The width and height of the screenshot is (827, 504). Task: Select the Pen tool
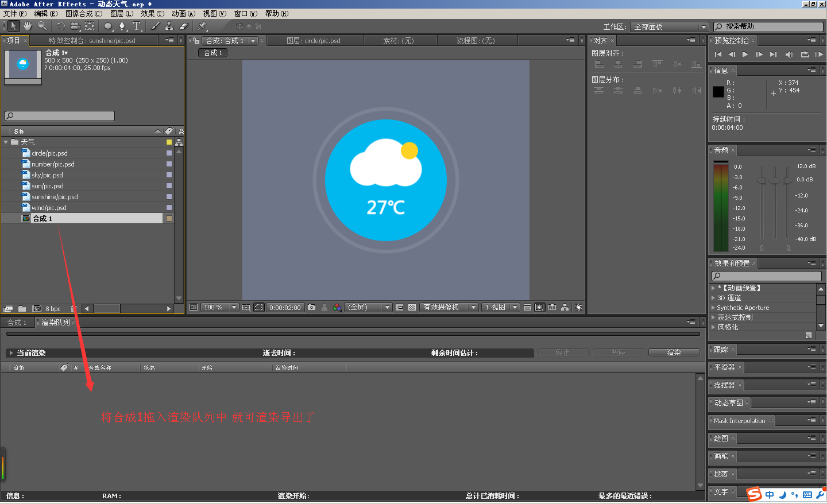click(x=122, y=26)
